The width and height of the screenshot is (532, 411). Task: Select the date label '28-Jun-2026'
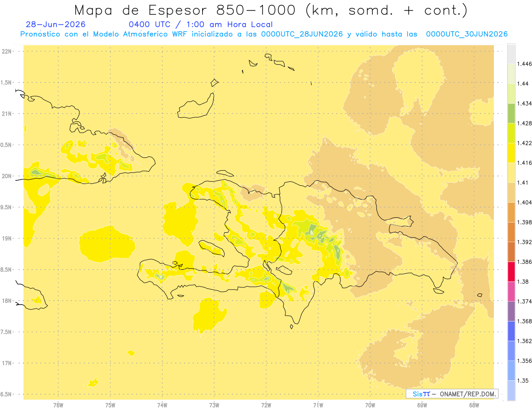coord(56,24)
